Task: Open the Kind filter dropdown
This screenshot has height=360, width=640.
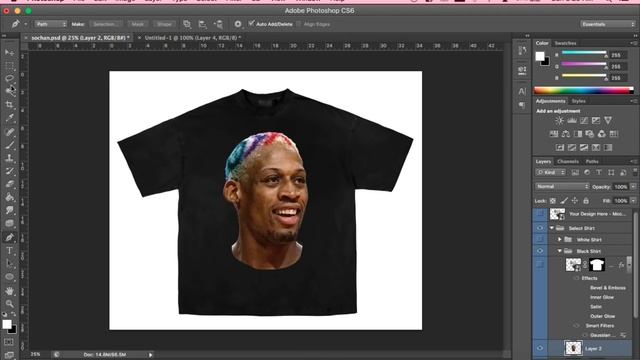Action: tap(551, 173)
